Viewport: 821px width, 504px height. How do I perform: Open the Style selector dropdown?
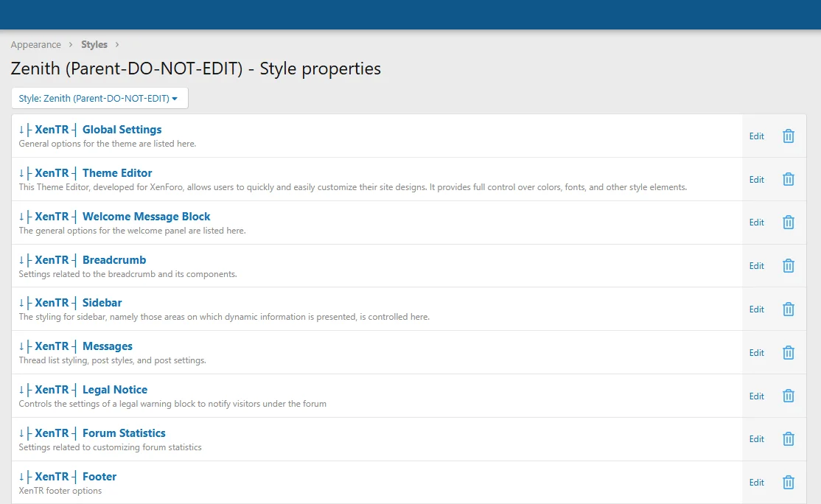[99, 98]
